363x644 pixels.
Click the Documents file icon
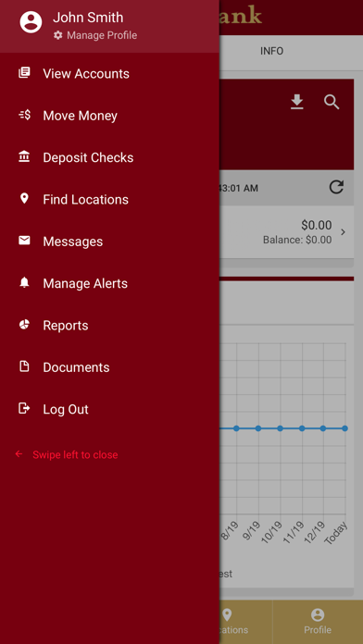24,366
